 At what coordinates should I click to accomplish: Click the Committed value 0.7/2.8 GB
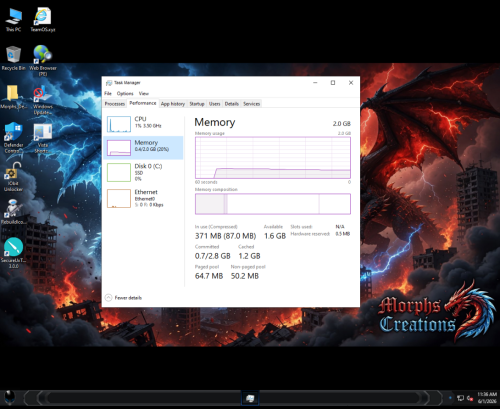point(213,256)
